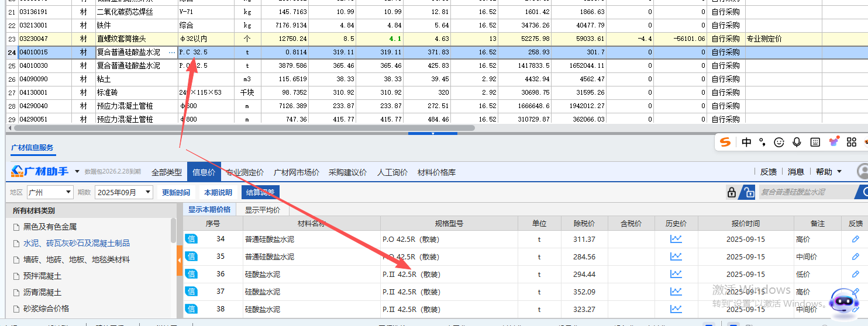
Task: Open the history price chart icon for row 38
Action: tap(676, 309)
